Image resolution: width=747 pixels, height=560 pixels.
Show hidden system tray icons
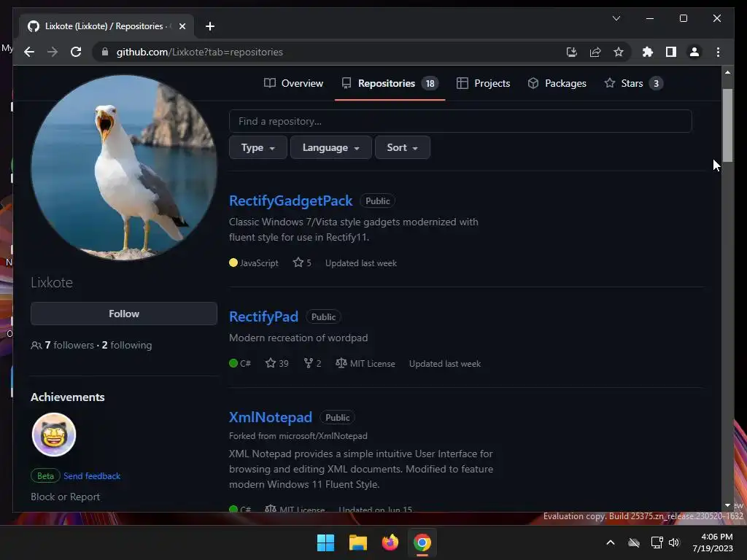611,542
